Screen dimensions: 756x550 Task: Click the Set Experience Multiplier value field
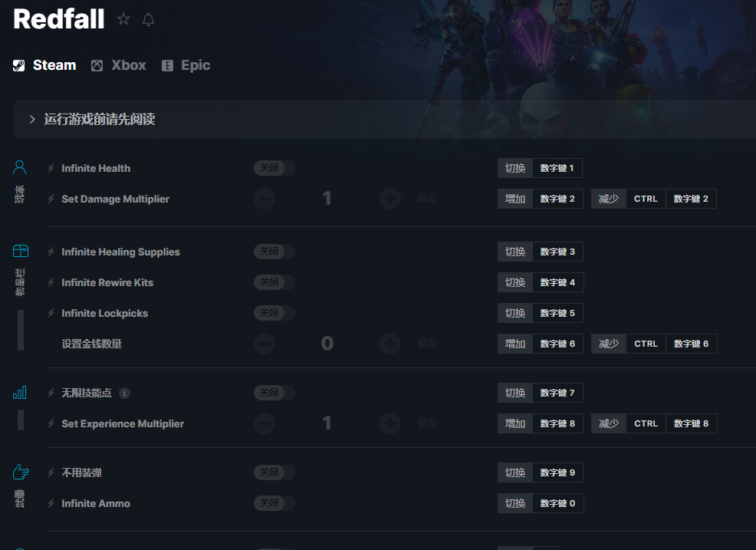[x=327, y=423]
